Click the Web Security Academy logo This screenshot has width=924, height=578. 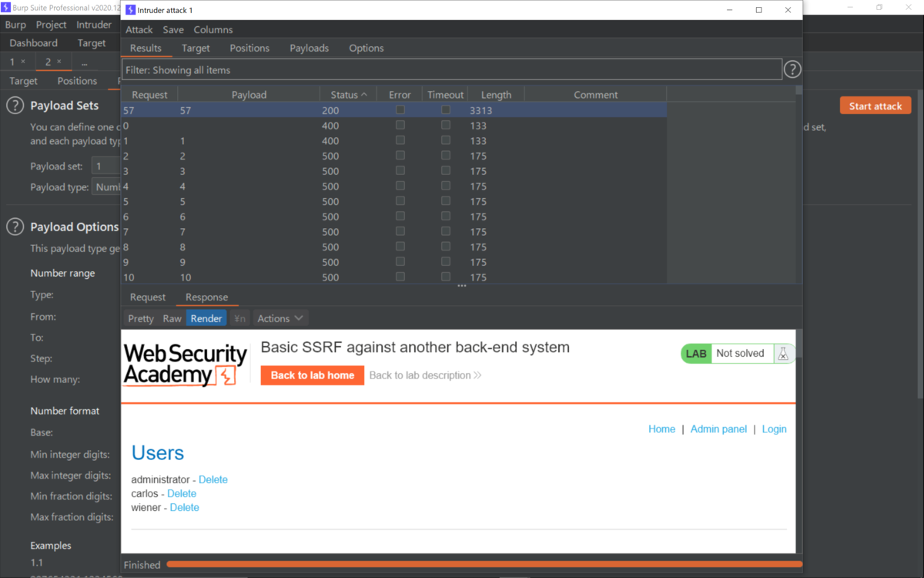point(186,365)
